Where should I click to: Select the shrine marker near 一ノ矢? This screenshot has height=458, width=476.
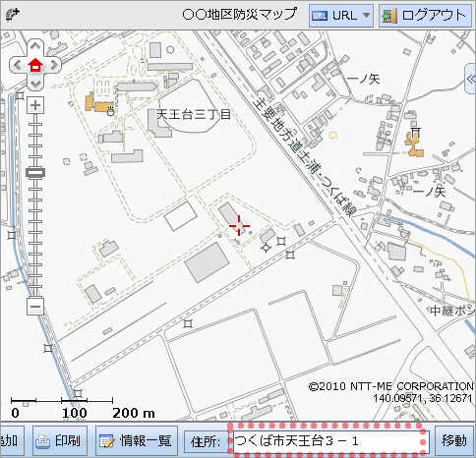(416, 132)
